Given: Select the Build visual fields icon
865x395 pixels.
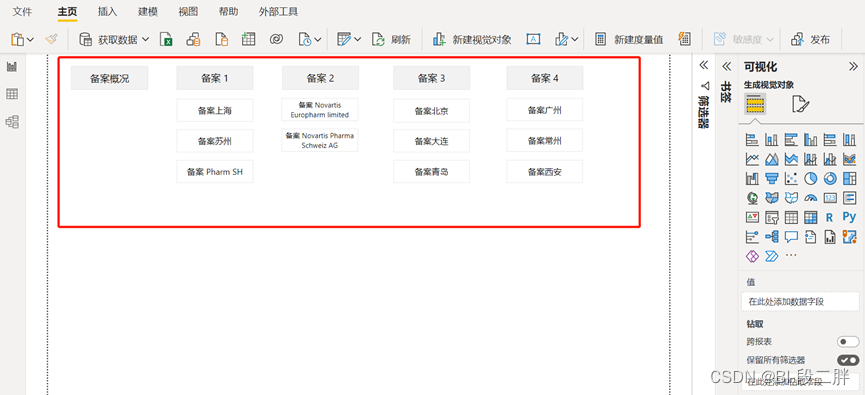Looking at the screenshot, I should (x=755, y=104).
